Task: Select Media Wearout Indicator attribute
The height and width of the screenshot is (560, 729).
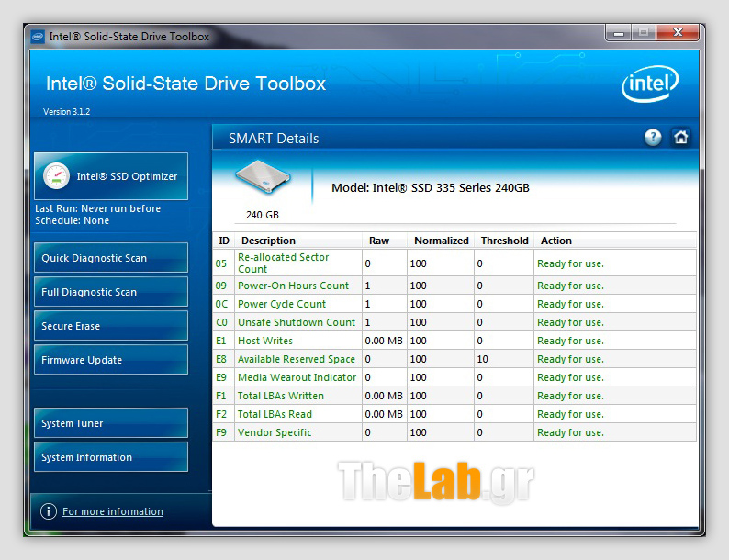Action: [297, 377]
